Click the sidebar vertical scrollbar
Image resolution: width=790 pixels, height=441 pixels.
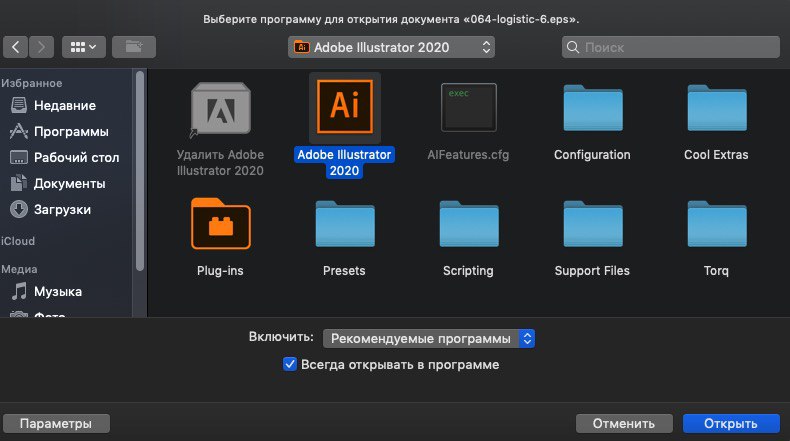tap(140, 171)
